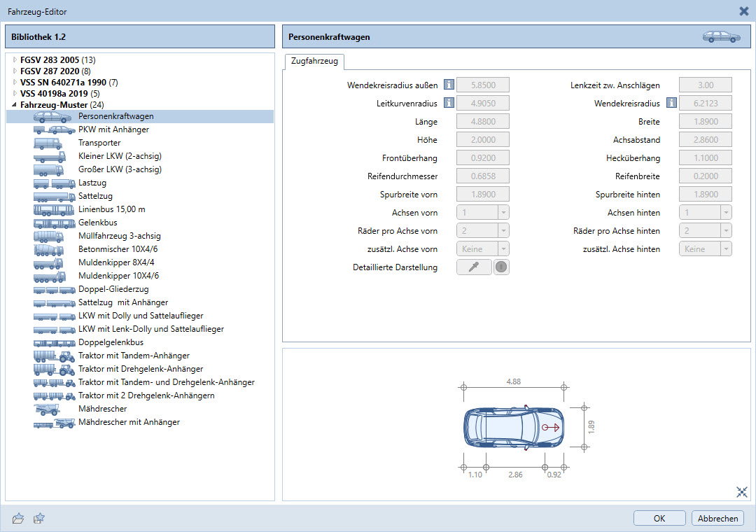This screenshot has height=532, width=756.
Task: Click the Abbrechen button
Action: [x=717, y=518]
